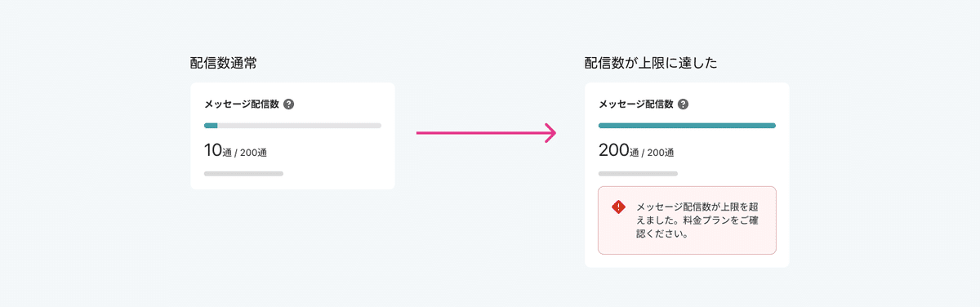Viewport: 980px width, 307px height.
Task: Click the red warning diamond icon
Action: click(618, 207)
